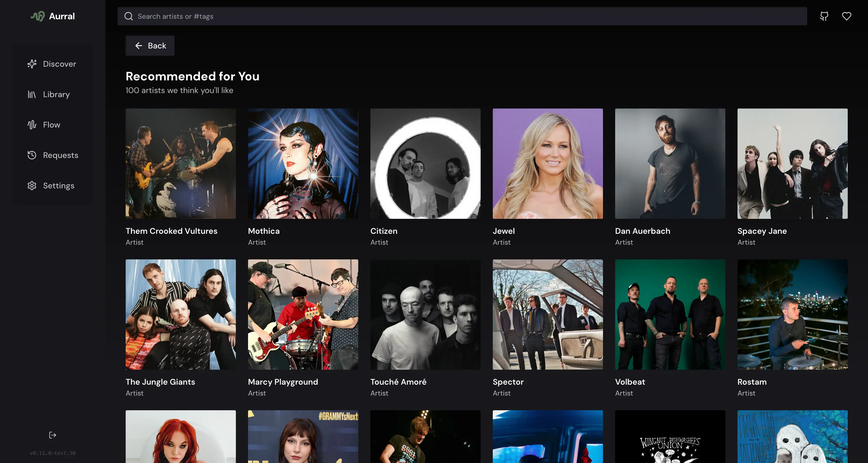This screenshot has width=868, height=463.
Task: Click the Touché Amoré name link
Action: pos(398,382)
